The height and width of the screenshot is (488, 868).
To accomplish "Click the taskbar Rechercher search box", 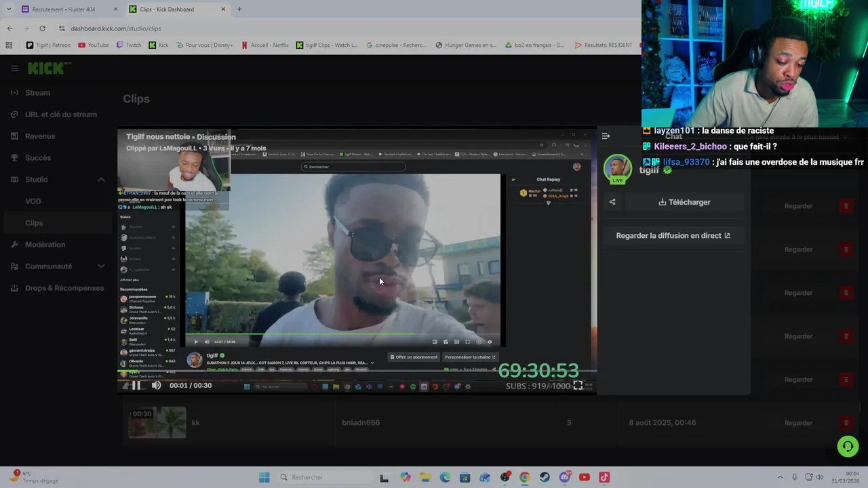I will (x=323, y=477).
